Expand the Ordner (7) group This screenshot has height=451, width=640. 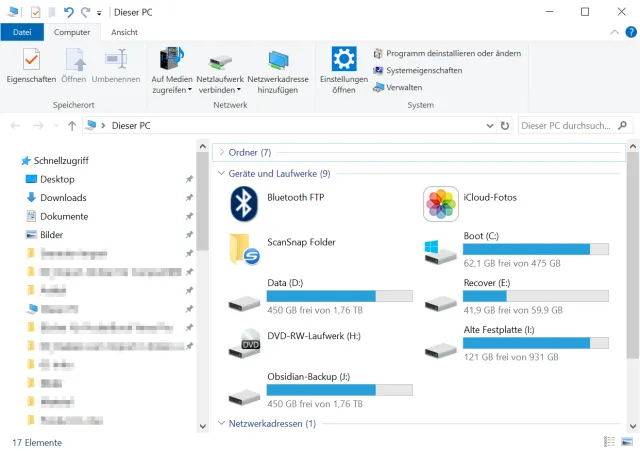click(221, 152)
